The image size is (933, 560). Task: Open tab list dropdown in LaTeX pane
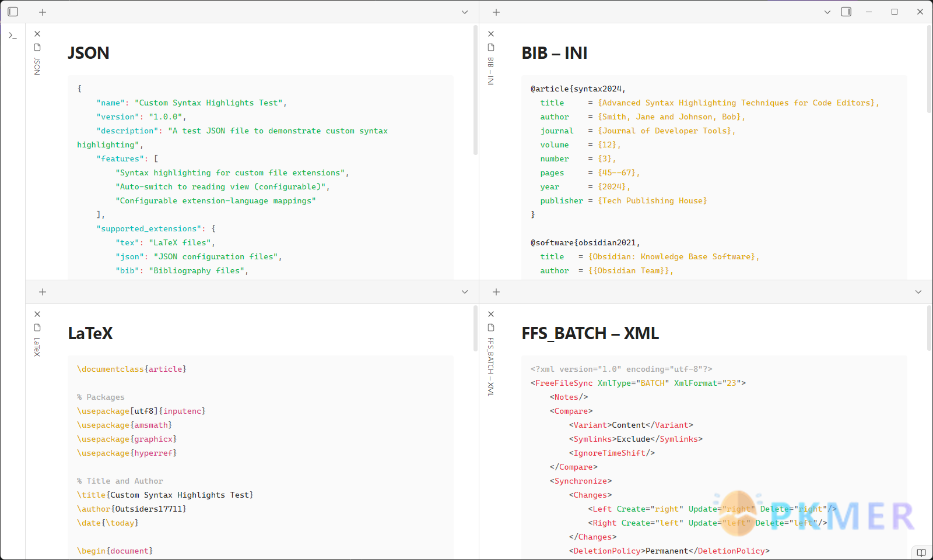[x=465, y=292]
